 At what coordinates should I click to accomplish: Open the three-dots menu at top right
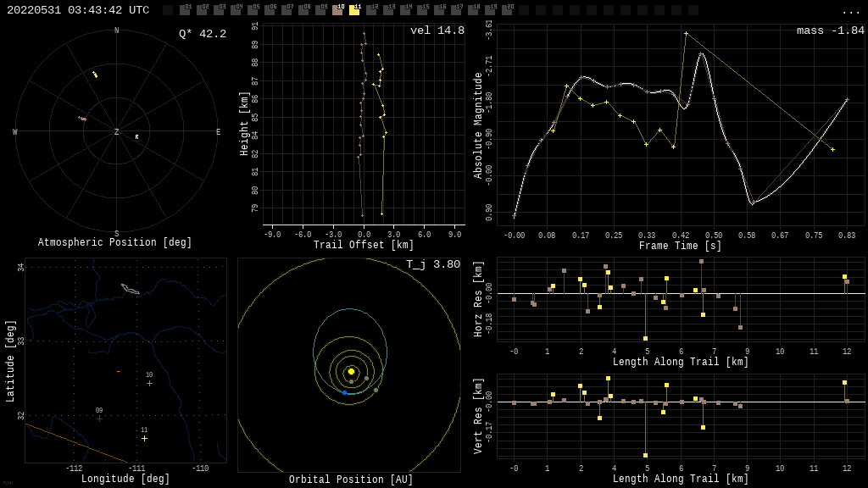coord(850,11)
